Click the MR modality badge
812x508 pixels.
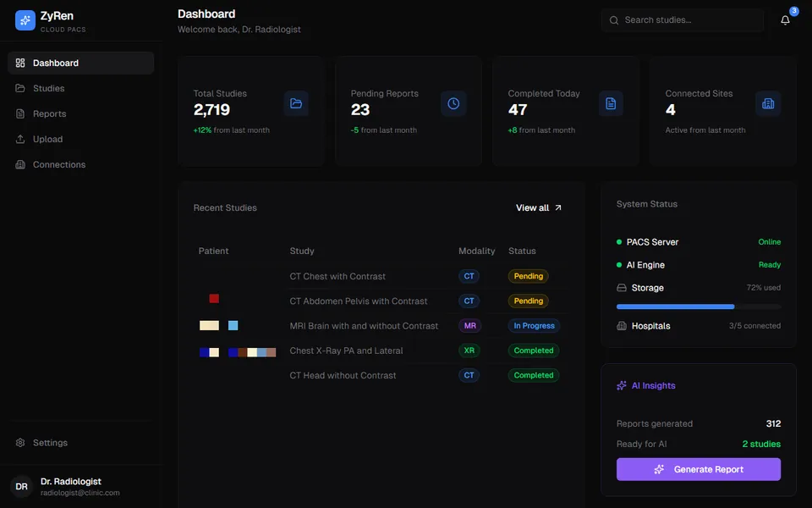[x=469, y=326]
